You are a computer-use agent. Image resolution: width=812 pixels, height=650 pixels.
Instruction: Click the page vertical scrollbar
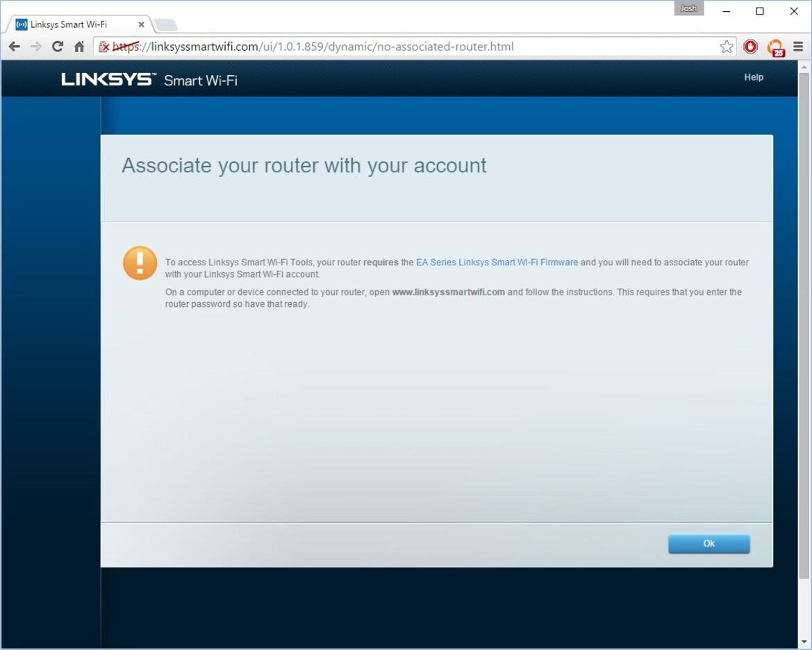pos(804,326)
